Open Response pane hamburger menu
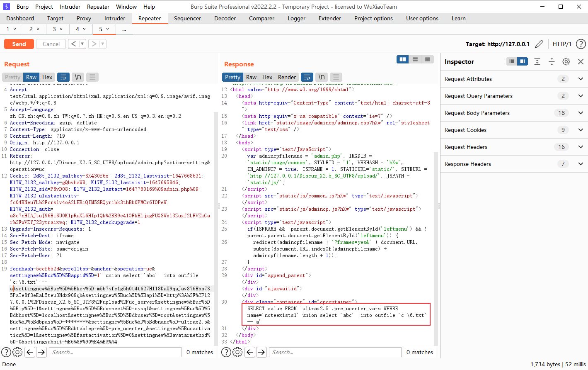588x370 pixels. click(336, 77)
